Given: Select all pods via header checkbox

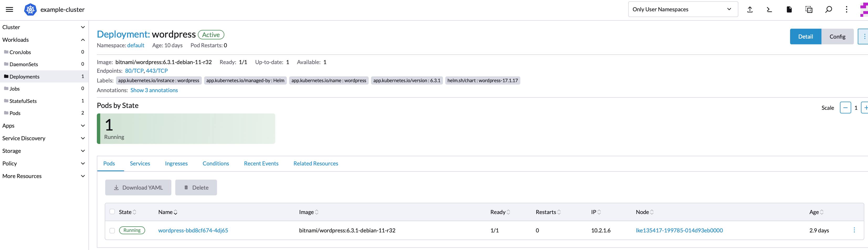Looking at the screenshot, I should (112, 212).
